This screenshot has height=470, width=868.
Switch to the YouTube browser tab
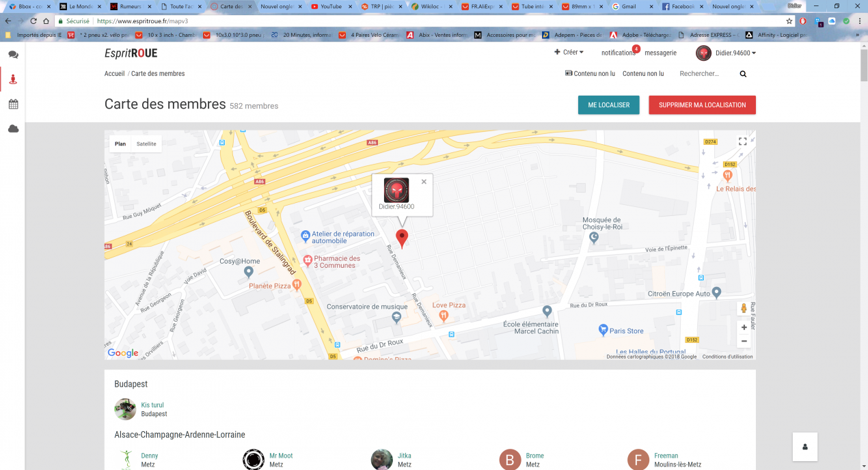[331, 6]
